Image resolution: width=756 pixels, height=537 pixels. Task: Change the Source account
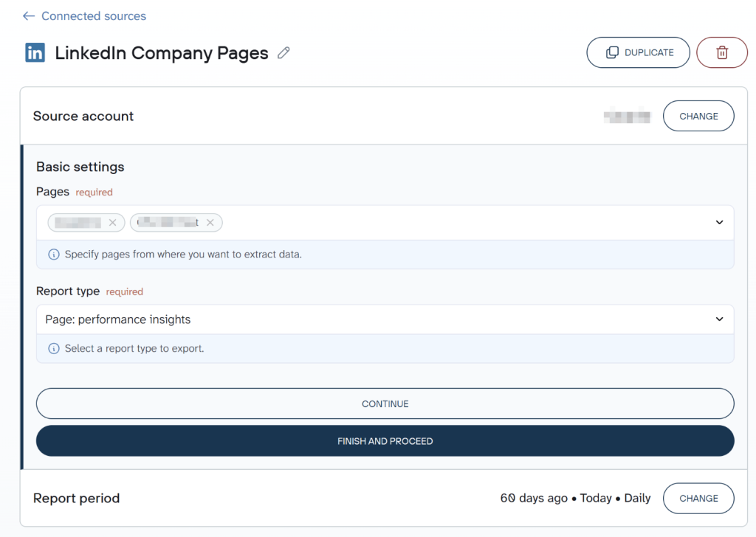pyautogui.click(x=698, y=116)
